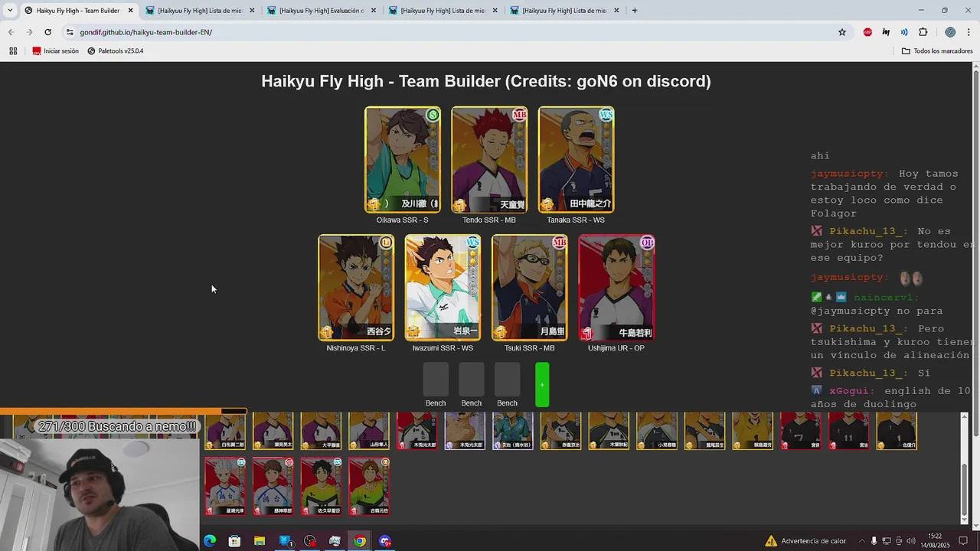The image size is (980, 551).
Task: Pick the pool card showing black jersey number 11
Action: [848, 431]
